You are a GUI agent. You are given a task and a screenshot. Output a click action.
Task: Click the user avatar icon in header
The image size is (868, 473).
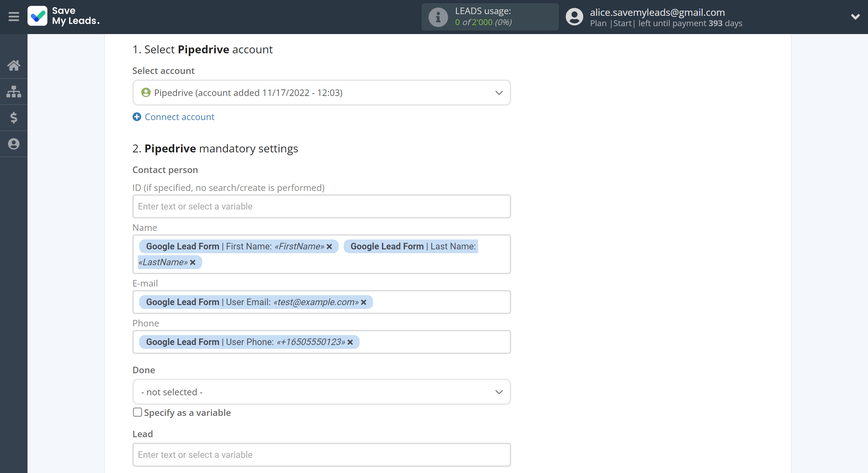574,17
